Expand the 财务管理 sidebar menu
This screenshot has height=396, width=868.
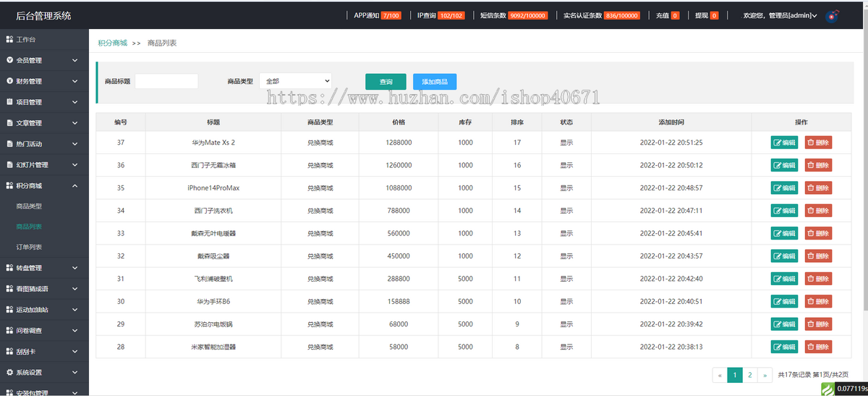click(75, 81)
